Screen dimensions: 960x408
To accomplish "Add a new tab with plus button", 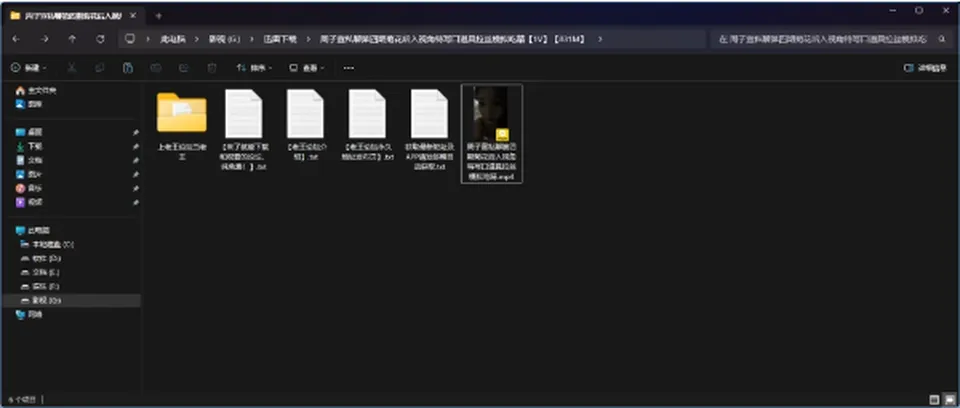I will pyautogui.click(x=158, y=16).
